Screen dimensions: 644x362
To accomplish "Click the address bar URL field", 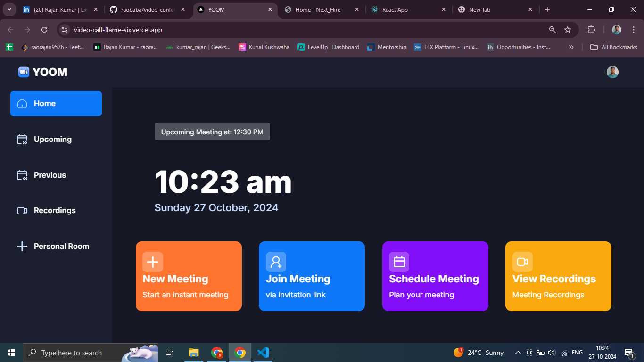I will [302, 30].
